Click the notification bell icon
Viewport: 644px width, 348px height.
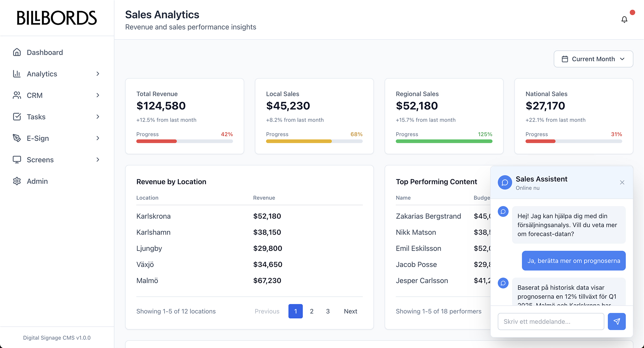pos(624,19)
